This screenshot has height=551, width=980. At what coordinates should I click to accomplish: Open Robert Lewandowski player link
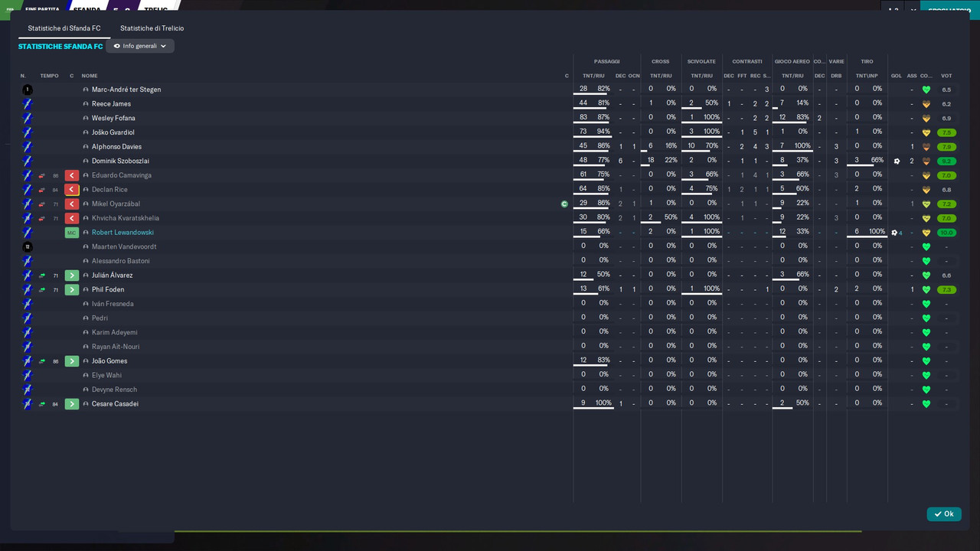[x=122, y=233]
